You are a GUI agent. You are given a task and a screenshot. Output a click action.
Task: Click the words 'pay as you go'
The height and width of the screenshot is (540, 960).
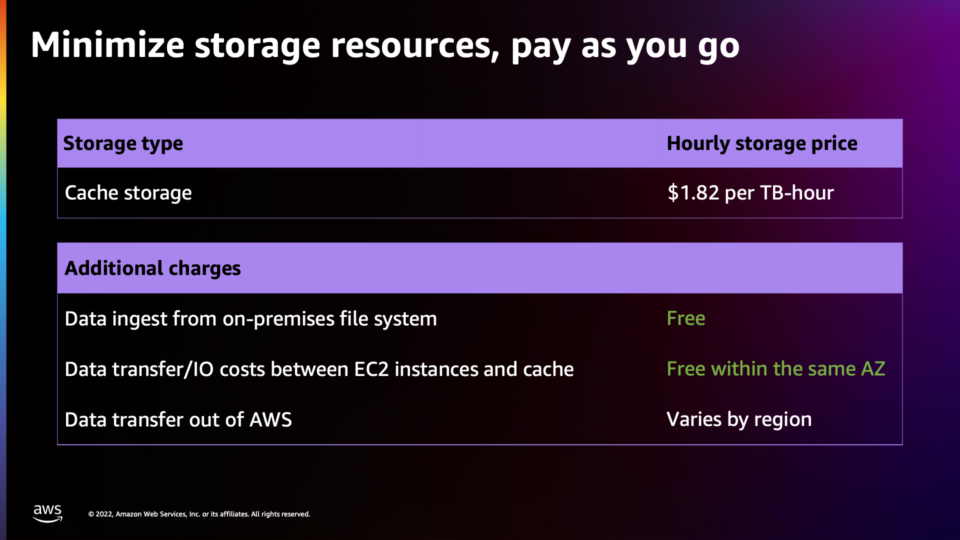[625, 46]
